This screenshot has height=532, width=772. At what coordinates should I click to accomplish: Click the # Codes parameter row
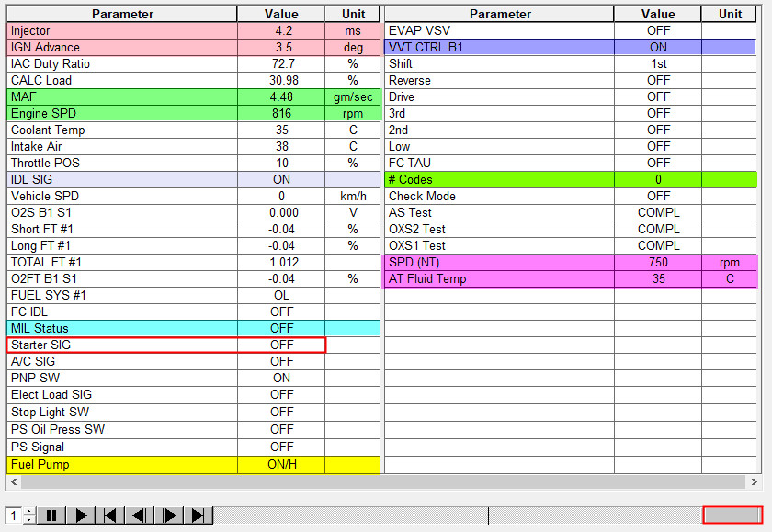tap(570, 179)
